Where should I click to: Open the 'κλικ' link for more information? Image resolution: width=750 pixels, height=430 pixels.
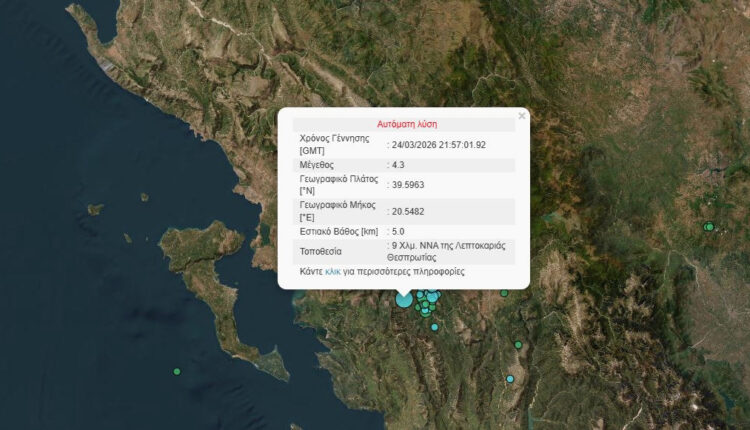tap(333, 271)
